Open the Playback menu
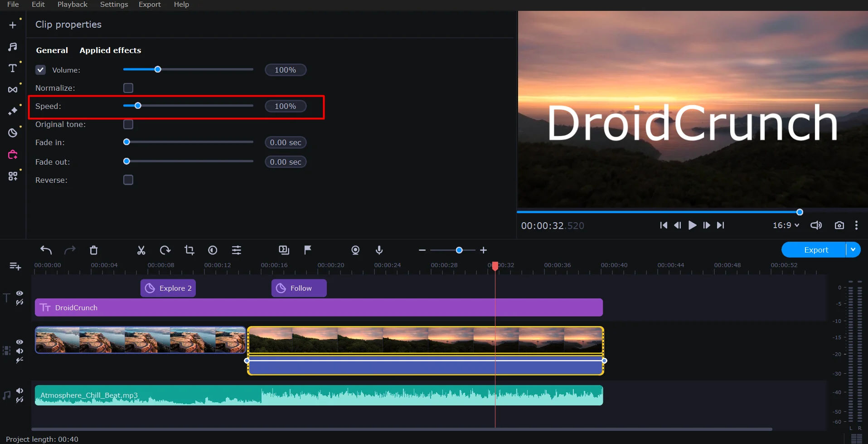Screen dimensions: 868x444 point(73,5)
